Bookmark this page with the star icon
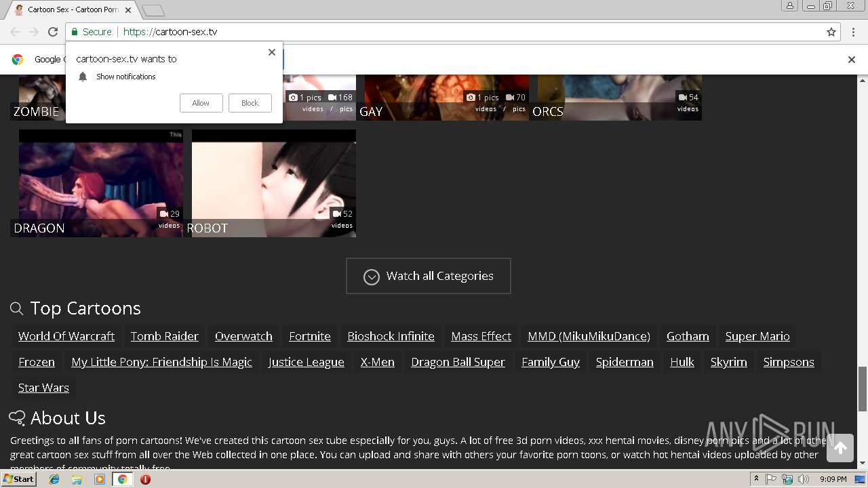Viewport: 868px width, 488px height. coord(831,32)
